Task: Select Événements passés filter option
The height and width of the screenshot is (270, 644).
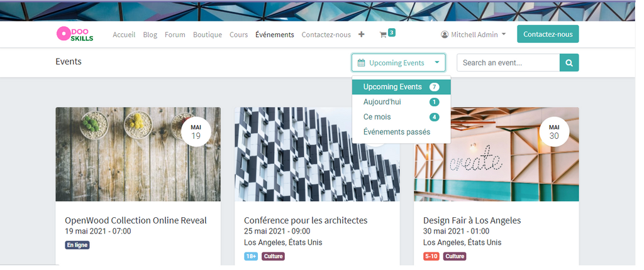Action: click(x=396, y=132)
